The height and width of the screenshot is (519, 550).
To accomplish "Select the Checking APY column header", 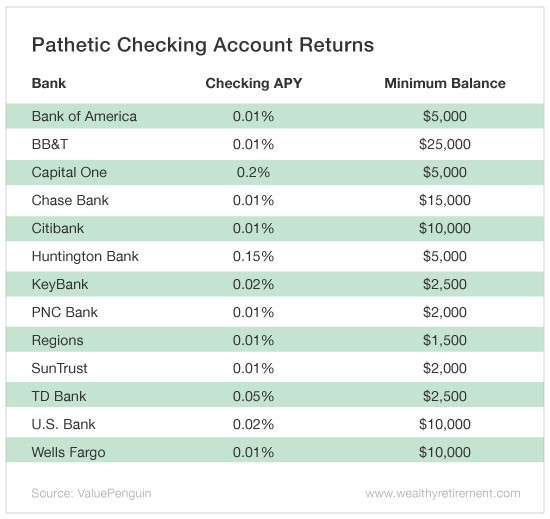I will coord(254,83).
